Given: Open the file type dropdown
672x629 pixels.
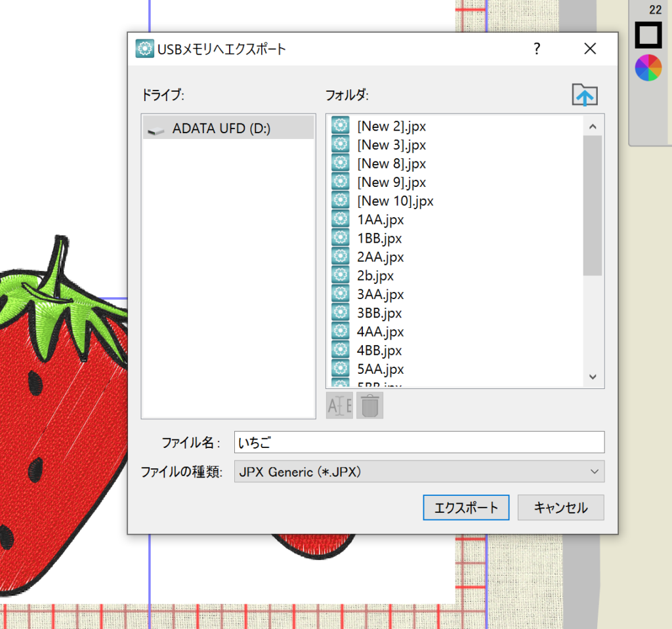Looking at the screenshot, I should (x=419, y=472).
